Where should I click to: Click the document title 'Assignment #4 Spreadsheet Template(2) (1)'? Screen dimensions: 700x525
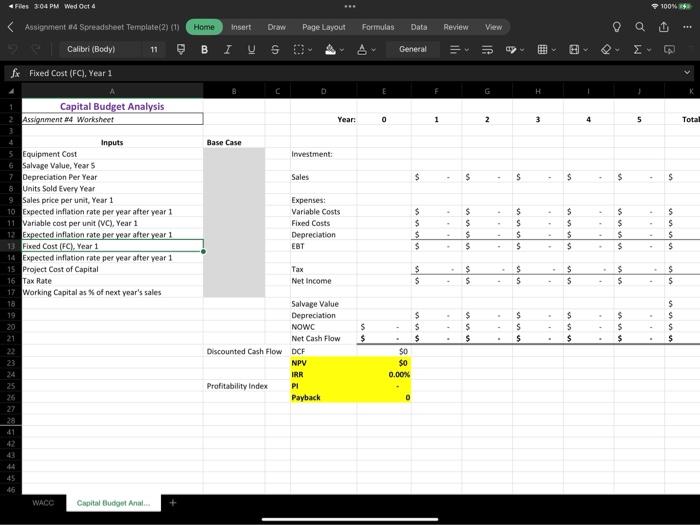(102, 27)
